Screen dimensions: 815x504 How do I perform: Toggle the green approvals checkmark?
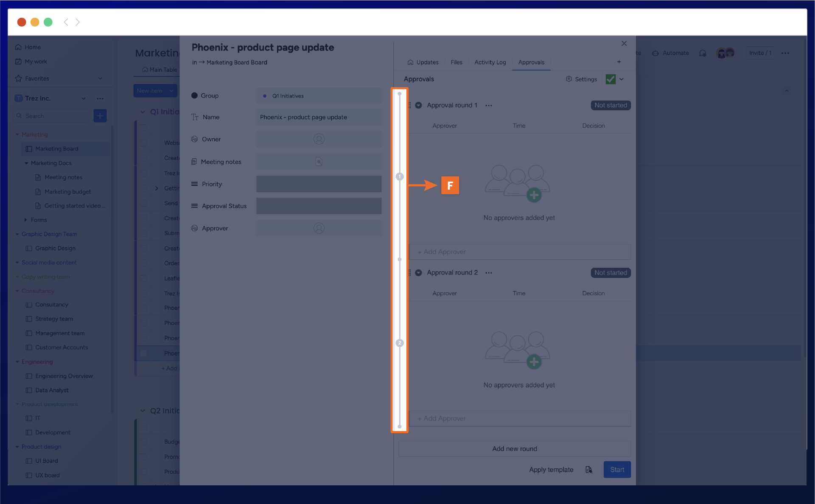(x=611, y=79)
